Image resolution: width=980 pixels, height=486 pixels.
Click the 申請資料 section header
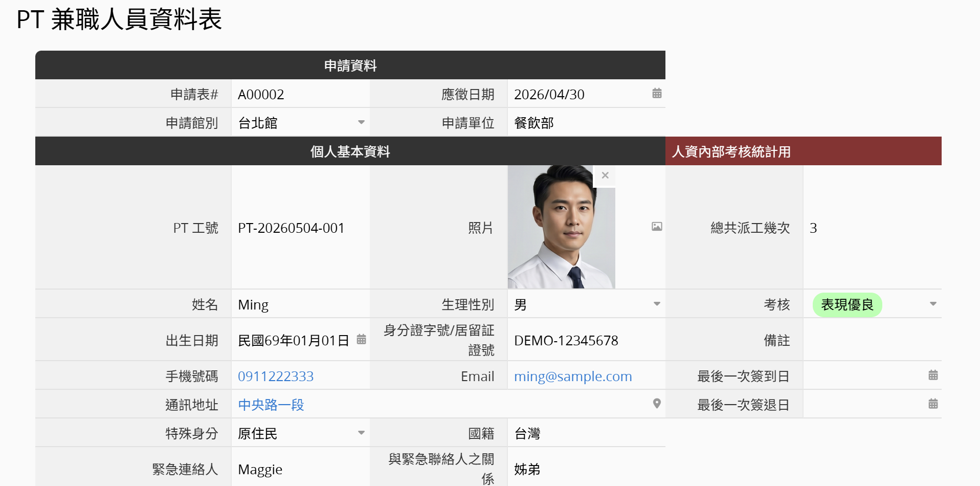pos(350,65)
